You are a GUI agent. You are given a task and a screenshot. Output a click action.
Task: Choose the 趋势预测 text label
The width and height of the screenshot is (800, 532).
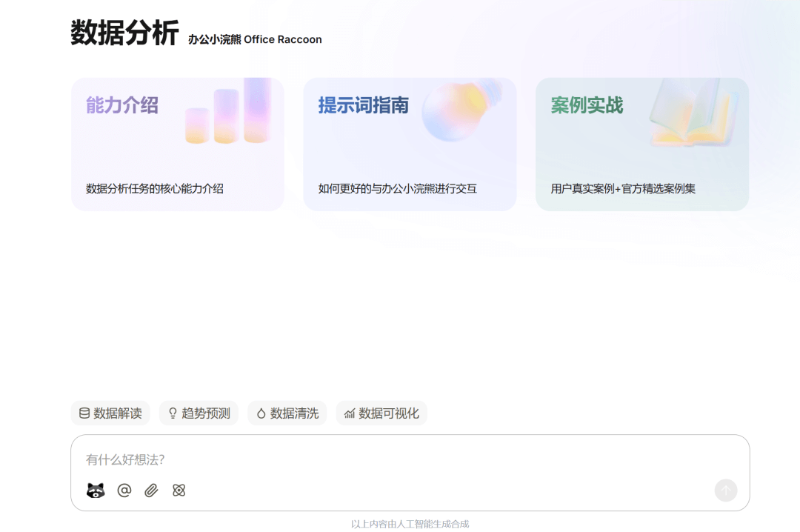[x=206, y=413]
